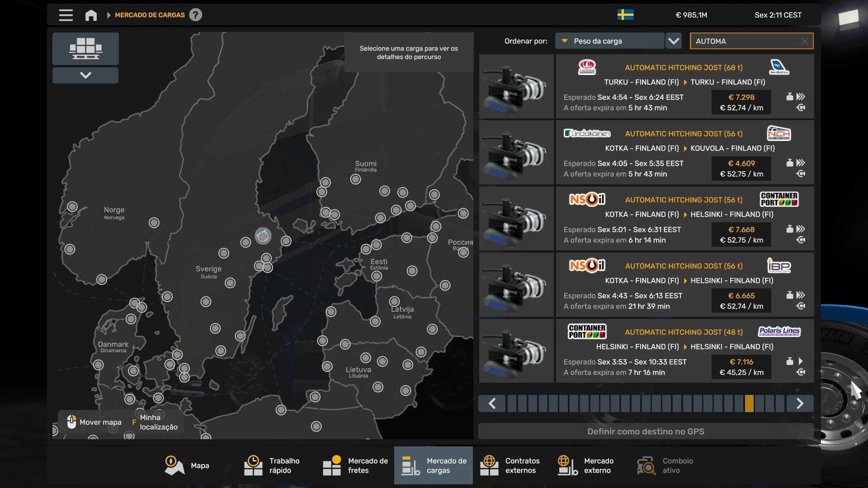Open the help question mark icon

pyautogui.click(x=195, y=15)
